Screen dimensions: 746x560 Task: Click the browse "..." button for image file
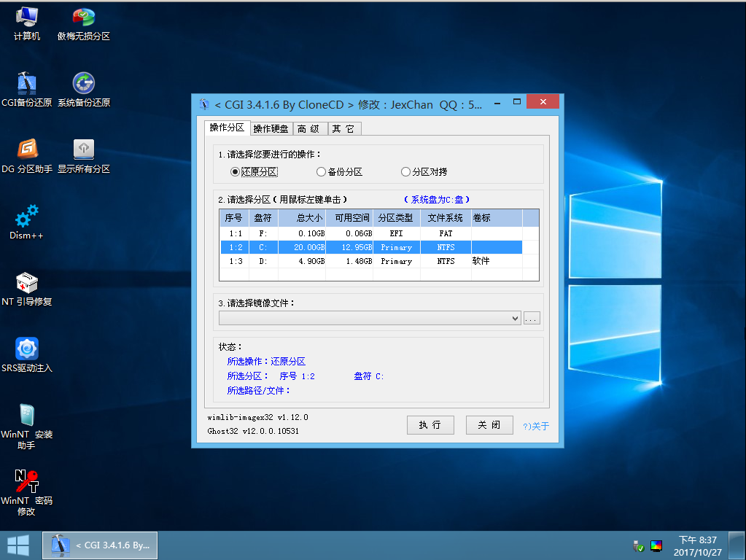point(532,318)
